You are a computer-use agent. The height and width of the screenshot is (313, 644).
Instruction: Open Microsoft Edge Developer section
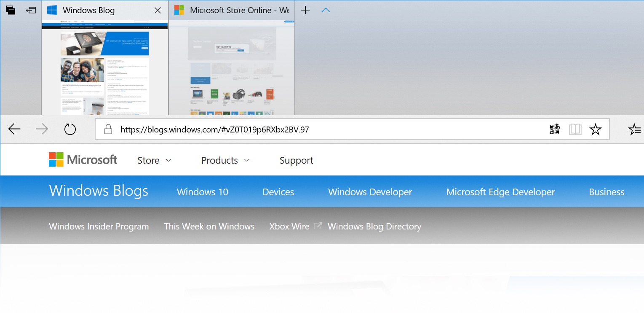(501, 192)
